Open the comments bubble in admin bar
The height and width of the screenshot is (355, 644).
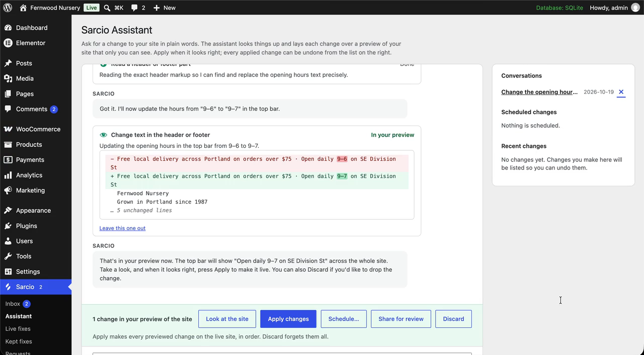pos(134,8)
